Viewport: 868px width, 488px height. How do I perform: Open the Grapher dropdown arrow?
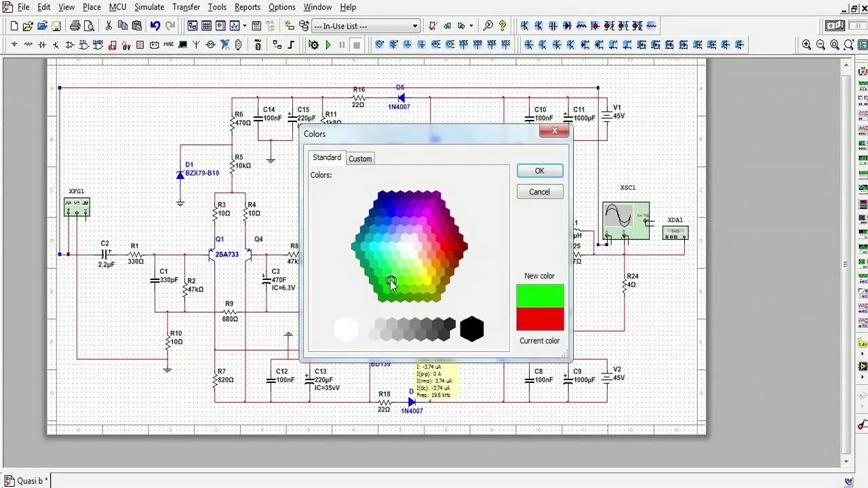(x=244, y=26)
